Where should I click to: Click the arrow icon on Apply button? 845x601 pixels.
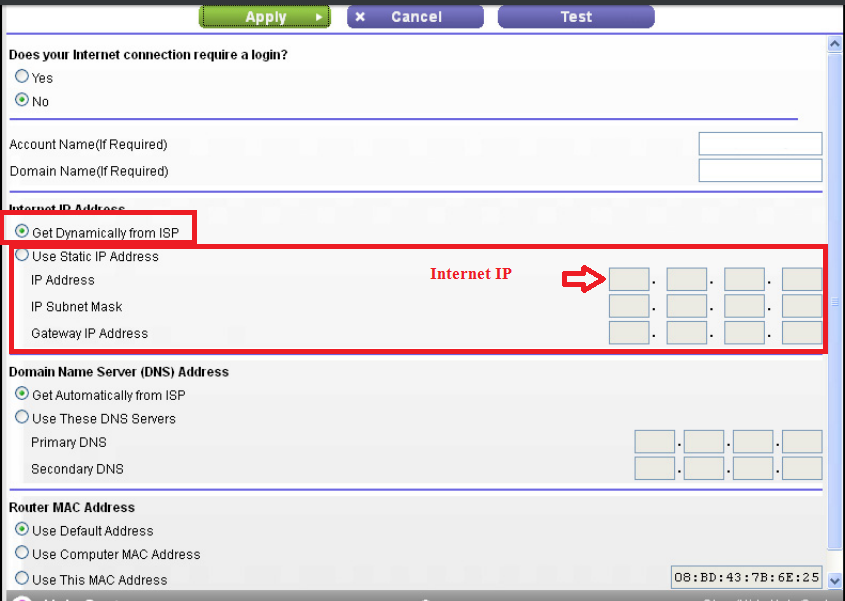tap(319, 17)
